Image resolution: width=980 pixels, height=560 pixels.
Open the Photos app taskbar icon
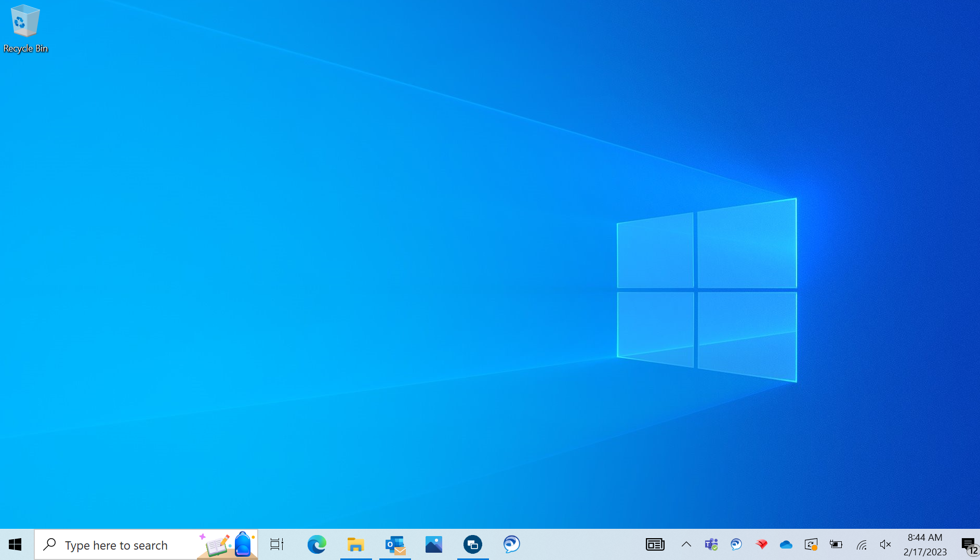pyautogui.click(x=434, y=544)
